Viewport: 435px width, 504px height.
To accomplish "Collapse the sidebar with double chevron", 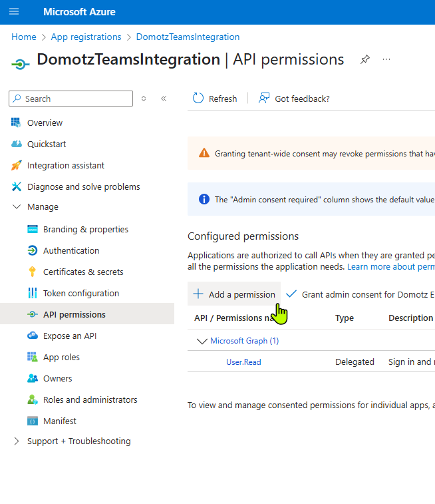I will [x=164, y=99].
